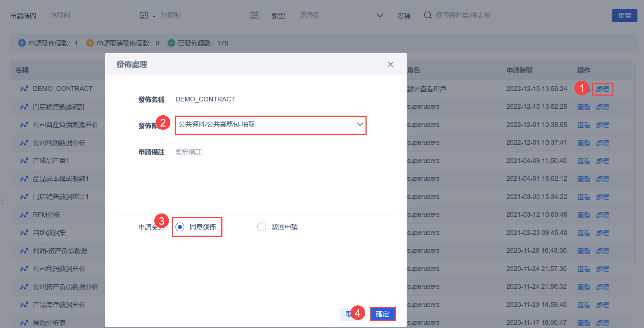Close the 發佈處理 dialog with X
The image size is (644, 328).
pyautogui.click(x=391, y=64)
